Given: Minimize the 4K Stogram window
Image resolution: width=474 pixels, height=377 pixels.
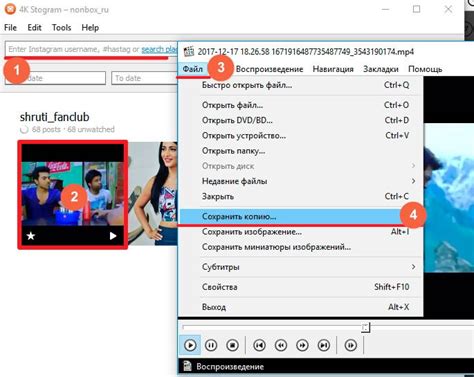Looking at the screenshot, I should click(x=386, y=9).
